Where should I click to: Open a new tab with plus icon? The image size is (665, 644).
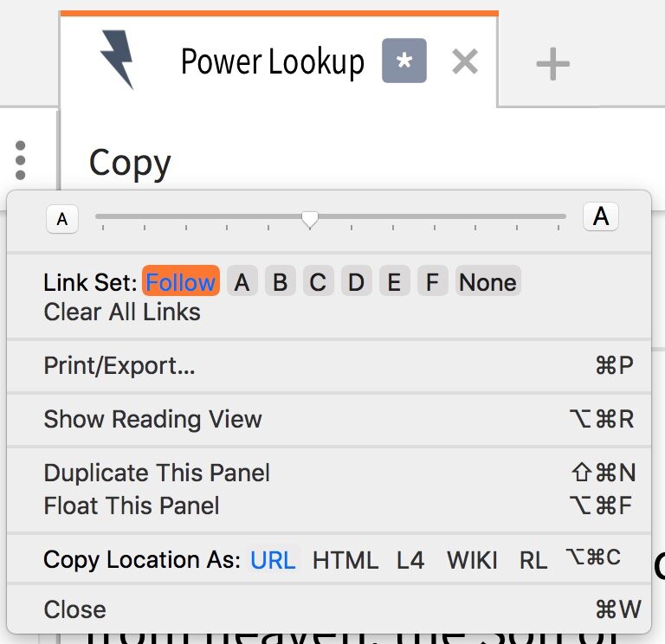coord(552,64)
